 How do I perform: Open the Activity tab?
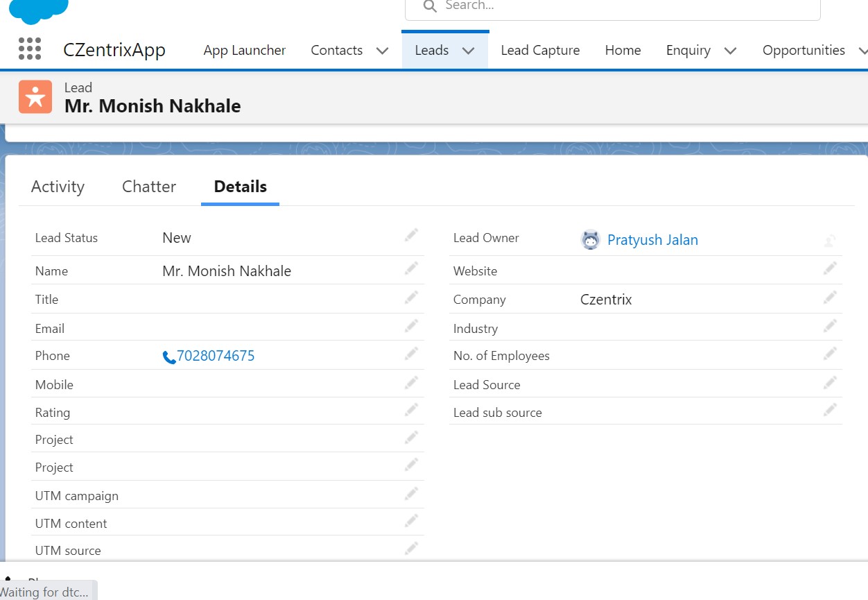[58, 186]
